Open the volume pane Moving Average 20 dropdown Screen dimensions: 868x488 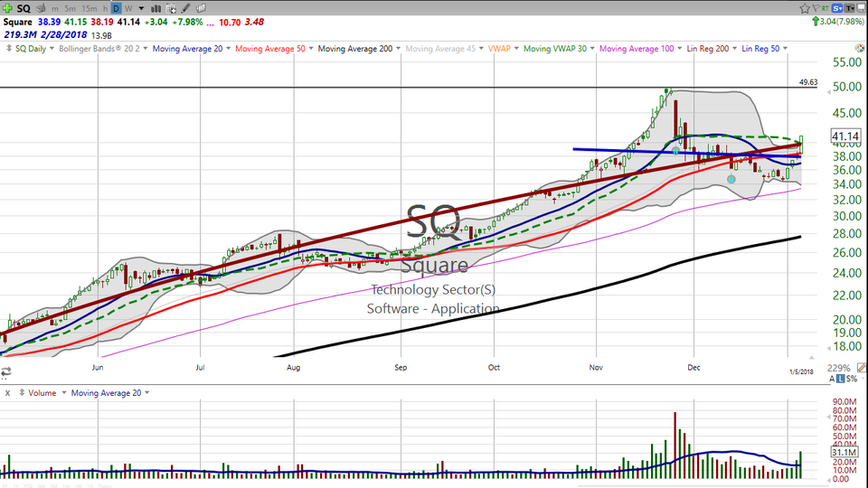[x=146, y=393]
